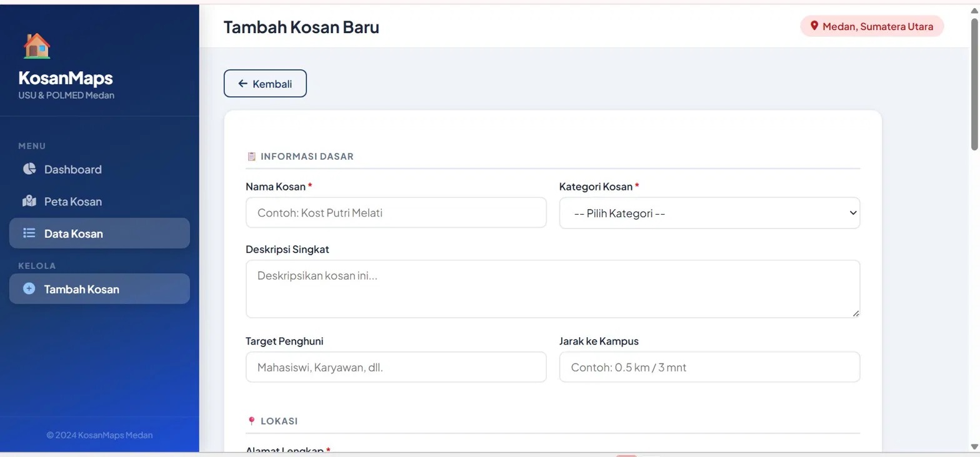Image resolution: width=980 pixels, height=457 pixels.
Task: Click the left arrow in Kembali button
Action: coord(243,84)
